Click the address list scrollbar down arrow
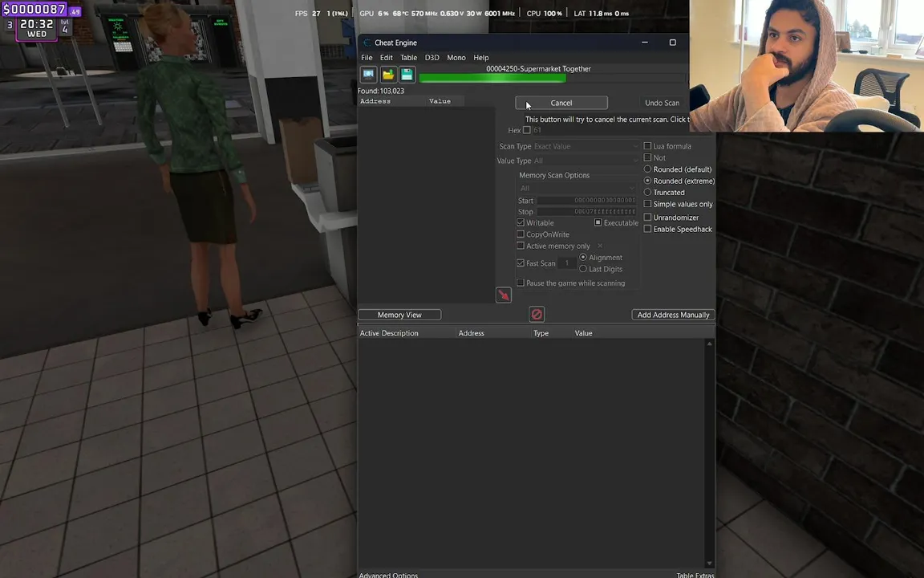This screenshot has height=578, width=924. (x=710, y=564)
